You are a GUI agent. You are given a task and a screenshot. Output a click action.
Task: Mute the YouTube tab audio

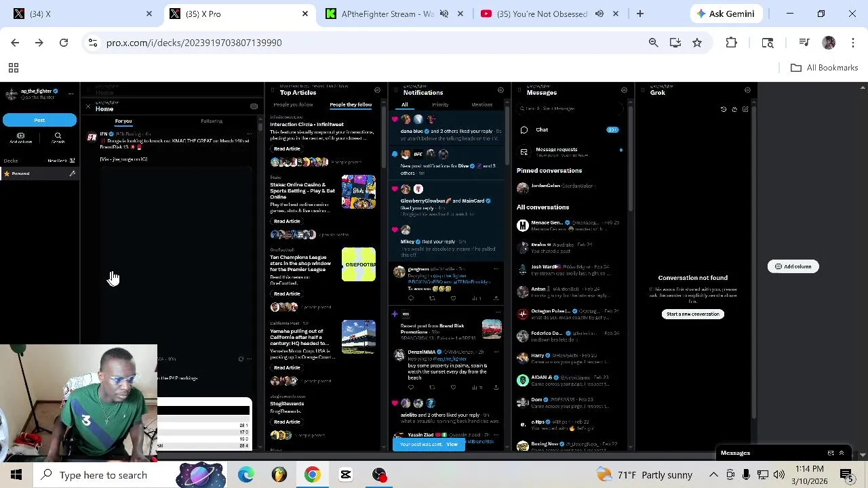click(x=599, y=14)
